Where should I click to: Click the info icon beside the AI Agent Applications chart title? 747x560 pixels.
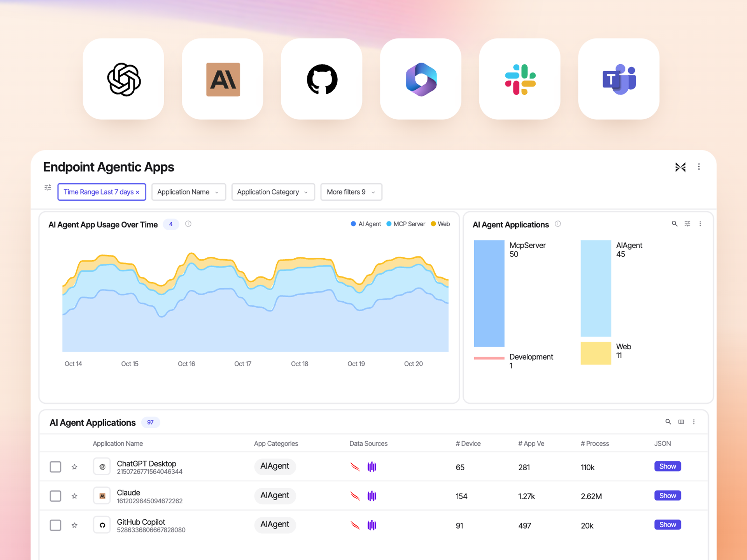(558, 224)
